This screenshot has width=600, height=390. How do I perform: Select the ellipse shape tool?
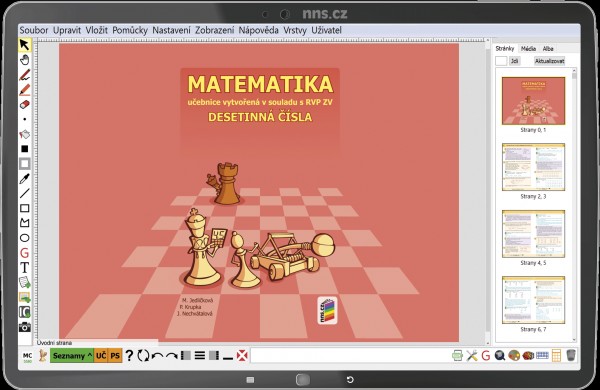pyautogui.click(x=24, y=238)
